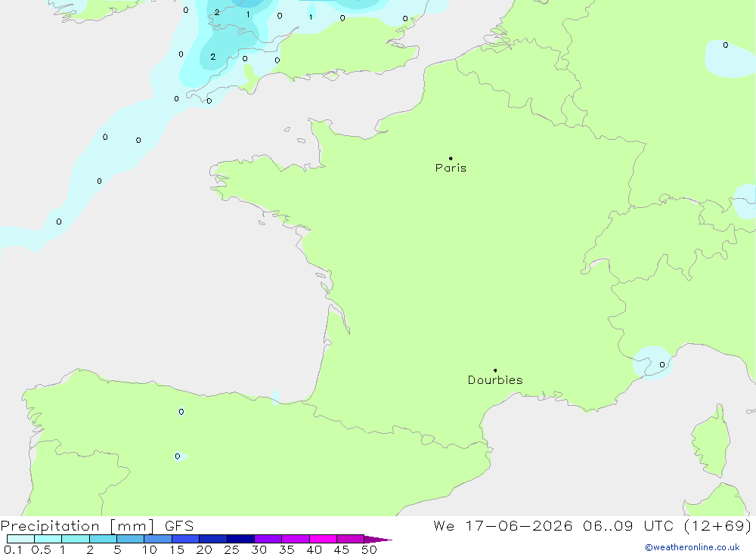Click the black dot marking Dourbies
This screenshot has width=756, height=554.
(x=495, y=370)
